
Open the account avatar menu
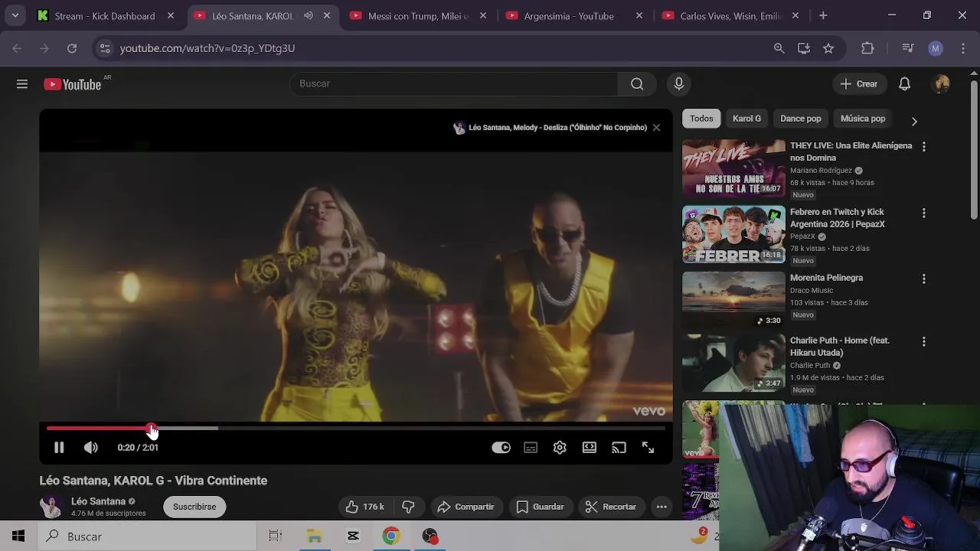point(942,84)
